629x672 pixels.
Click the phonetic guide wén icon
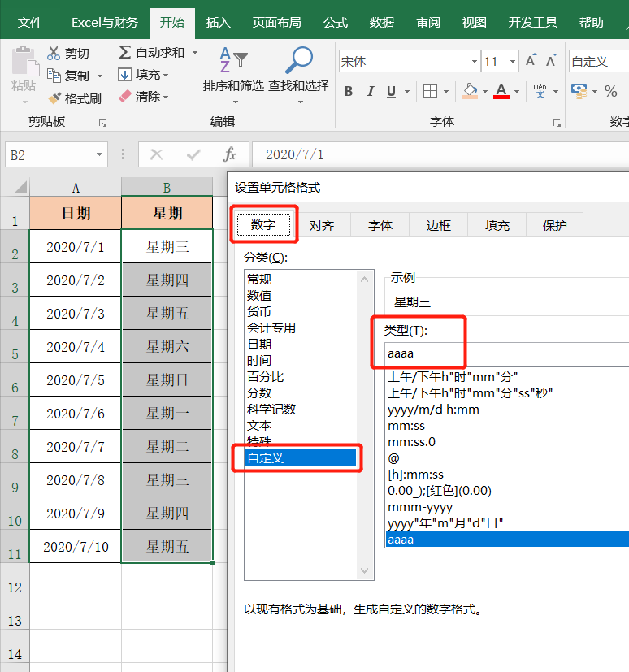coord(540,91)
